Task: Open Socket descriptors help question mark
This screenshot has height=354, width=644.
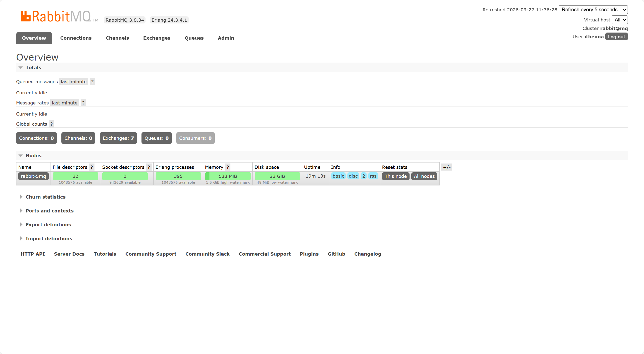Action: [x=149, y=167]
